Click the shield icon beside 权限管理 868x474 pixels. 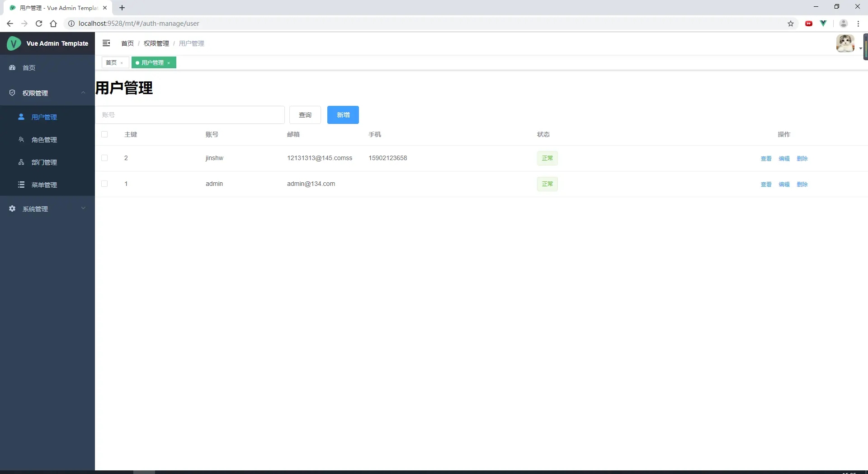click(12, 93)
